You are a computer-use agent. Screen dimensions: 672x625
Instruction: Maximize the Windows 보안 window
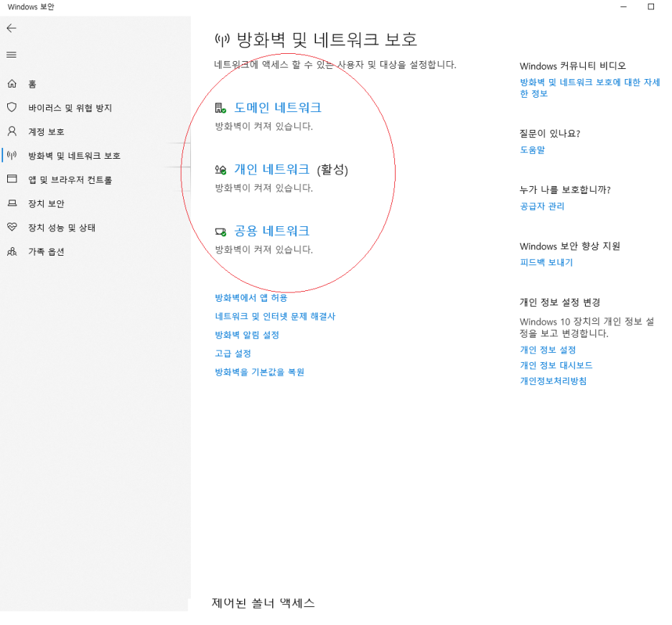point(651,7)
